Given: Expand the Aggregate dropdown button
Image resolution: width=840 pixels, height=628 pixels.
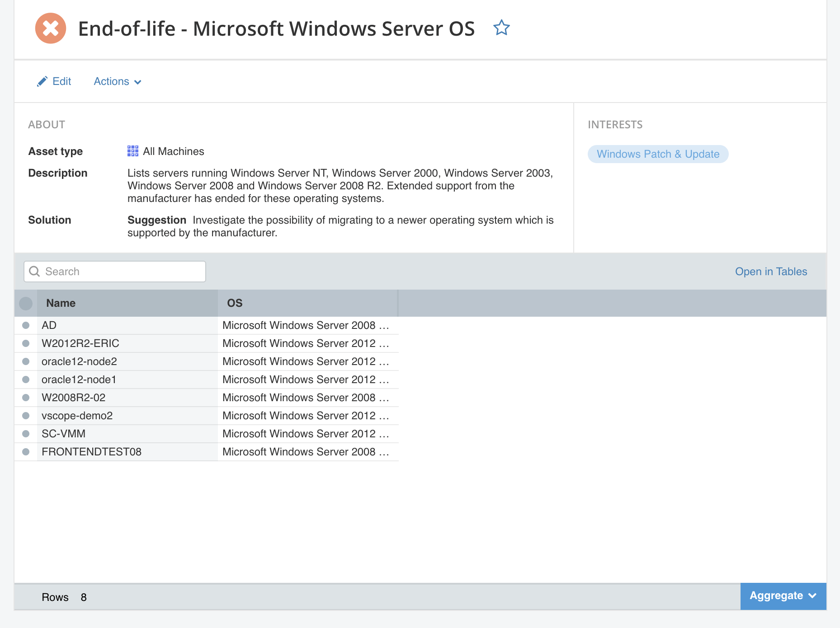Looking at the screenshot, I should click(x=783, y=596).
